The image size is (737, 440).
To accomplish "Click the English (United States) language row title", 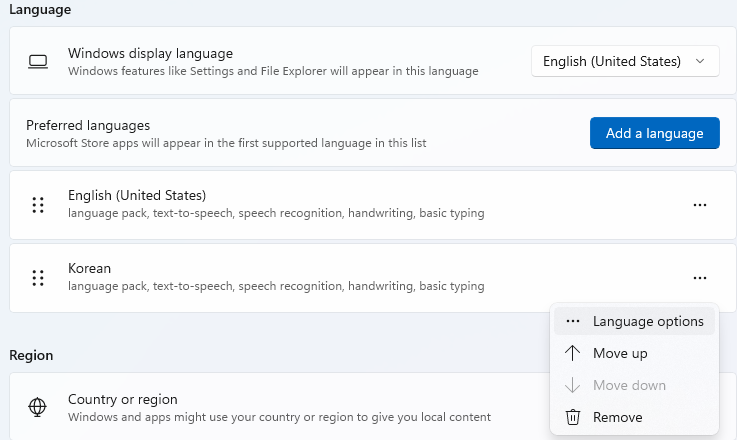I will [x=137, y=196].
